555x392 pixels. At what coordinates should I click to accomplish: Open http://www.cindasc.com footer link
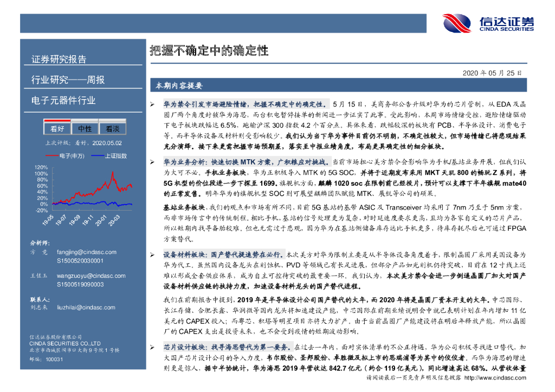tap(495, 378)
